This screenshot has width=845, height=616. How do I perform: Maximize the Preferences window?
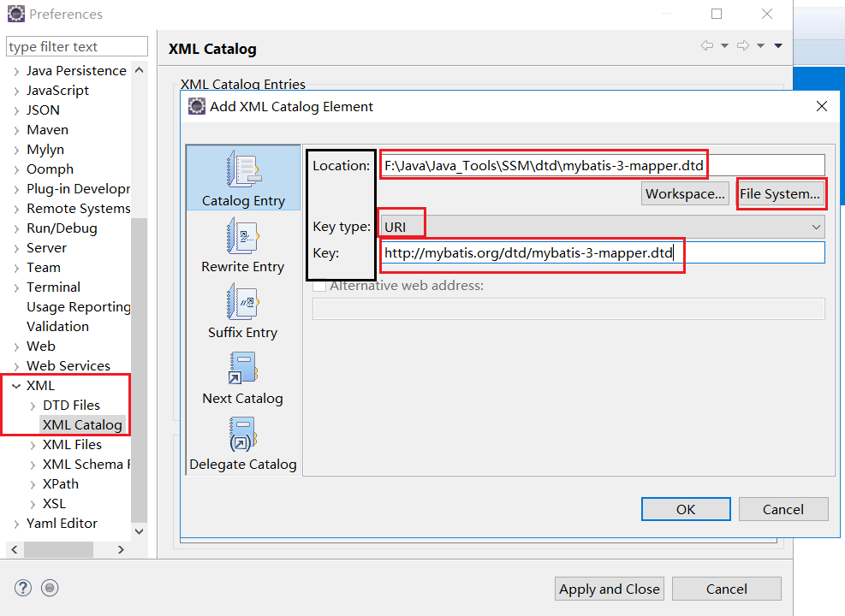(x=717, y=14)
